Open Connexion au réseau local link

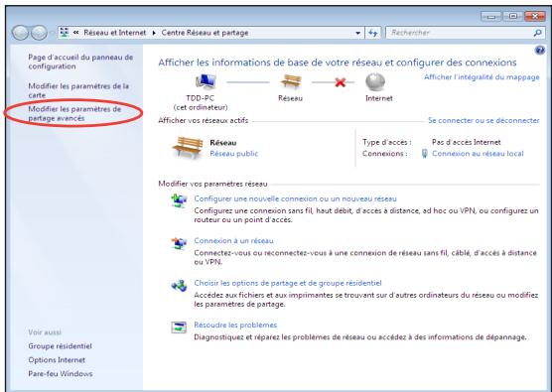[x=478, y=154]
